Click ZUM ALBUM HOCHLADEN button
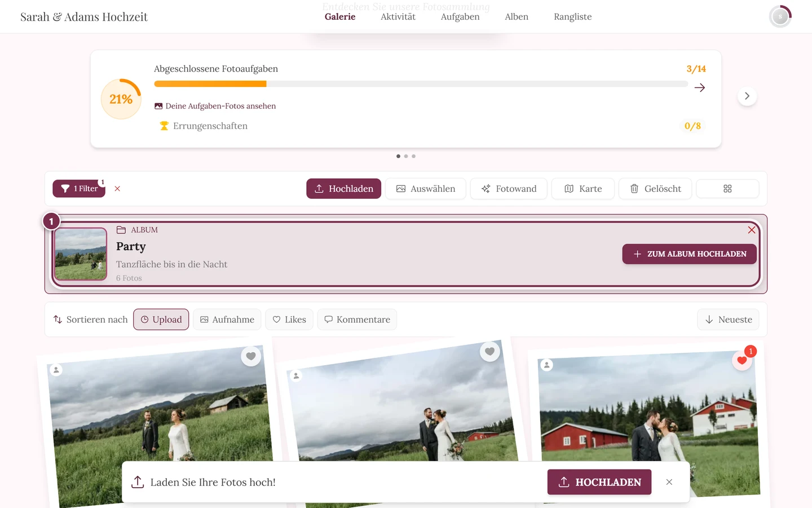This screenshot has width=812, height=508. 690,254
